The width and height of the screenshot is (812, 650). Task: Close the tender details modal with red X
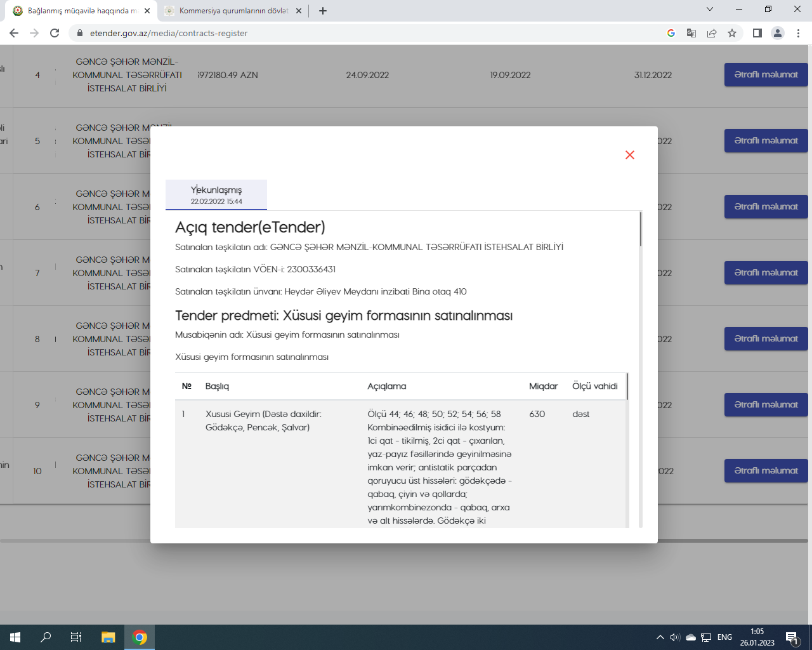[629, 155]
